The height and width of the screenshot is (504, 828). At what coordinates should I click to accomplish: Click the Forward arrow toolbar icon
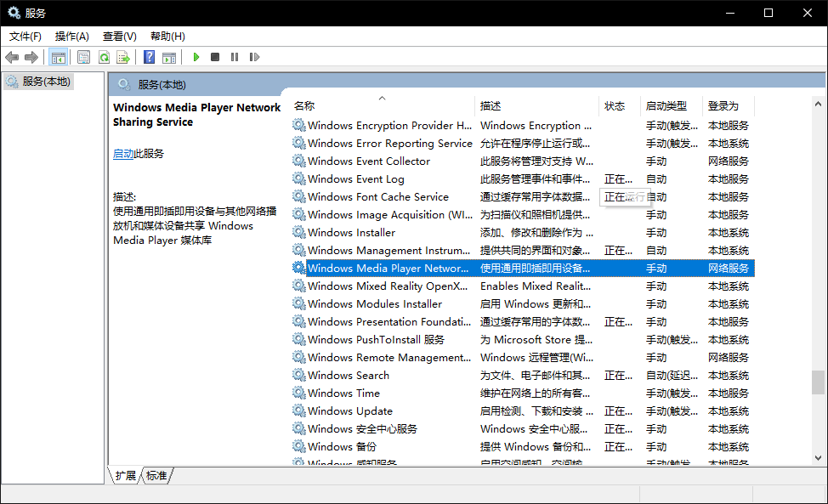(x=31, y=57)
